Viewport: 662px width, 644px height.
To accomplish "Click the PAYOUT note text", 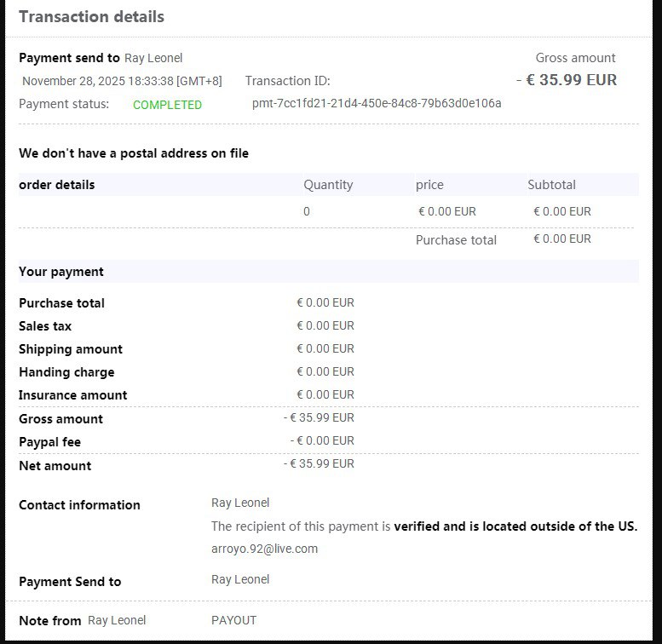I will click(x=234, y=620).
